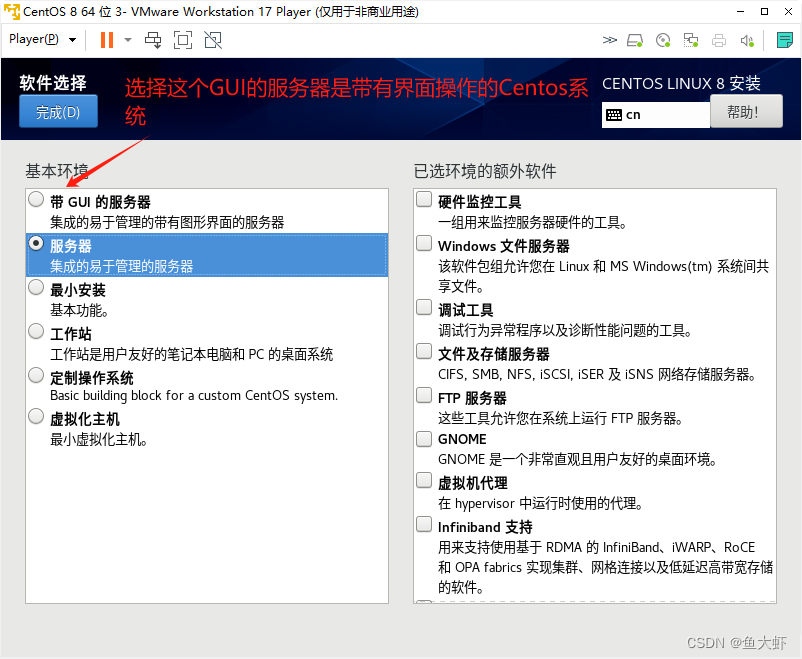Screen dimensions: 802x659
Task: Expand the device toolbar chevrons
Action: [x=610, y=40]
